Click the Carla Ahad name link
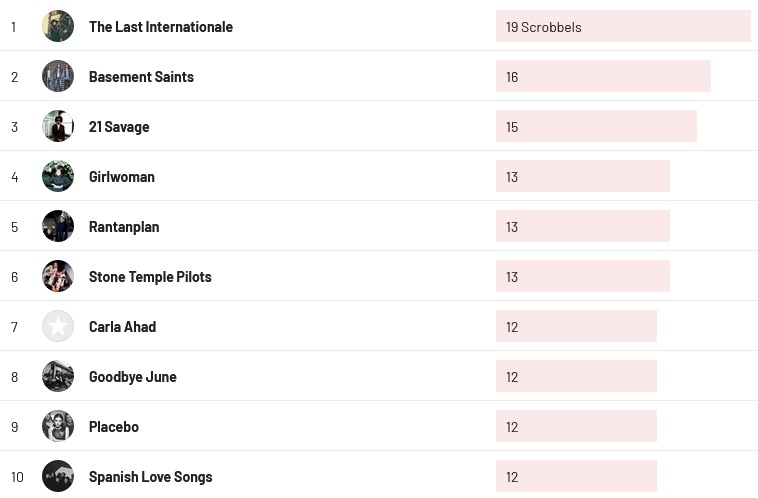Image resolution: width=758 pixels, height=498 pixels. pyautogui.click(x=122, y=327)
